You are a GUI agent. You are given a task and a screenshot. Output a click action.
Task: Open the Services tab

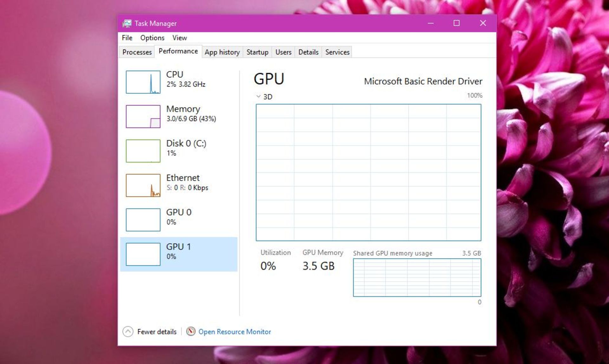point(337,52)
